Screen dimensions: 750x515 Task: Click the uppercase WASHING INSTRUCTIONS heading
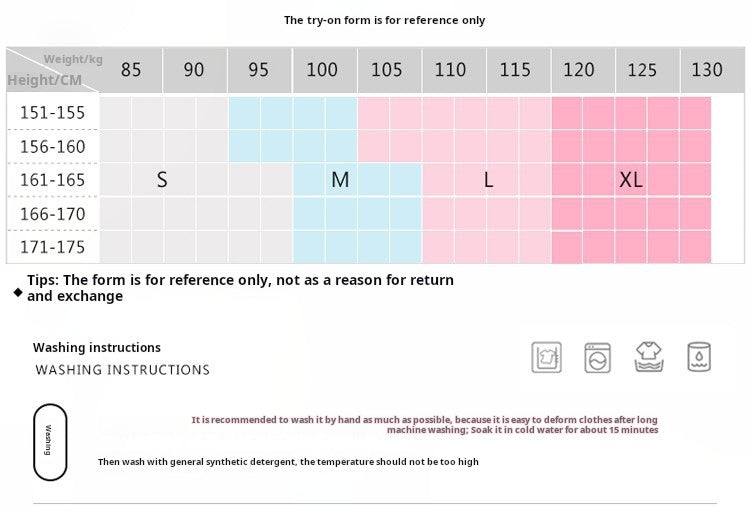point(123,370)
